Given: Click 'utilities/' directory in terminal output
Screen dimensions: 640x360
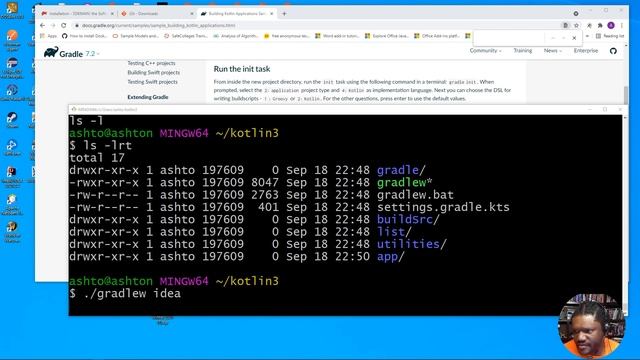Looking at the screenshot, I should 411,244.
